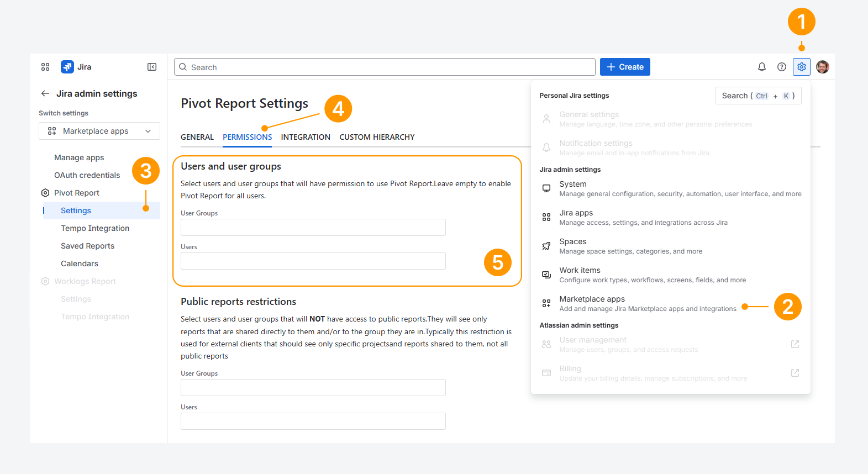Click the General settings person icon
Viewport: 868px width, 474px height.
click(x=546, y=119)
